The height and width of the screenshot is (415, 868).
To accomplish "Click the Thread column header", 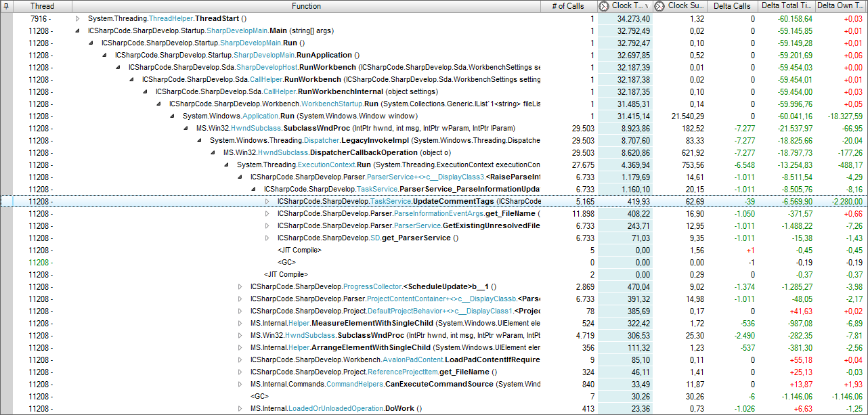I will coord(42,6).
